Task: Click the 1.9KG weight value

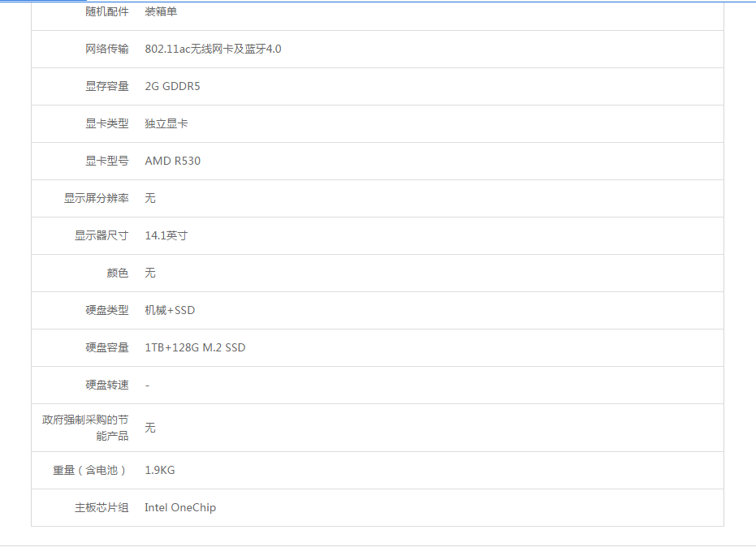Action: click(159, 470)
